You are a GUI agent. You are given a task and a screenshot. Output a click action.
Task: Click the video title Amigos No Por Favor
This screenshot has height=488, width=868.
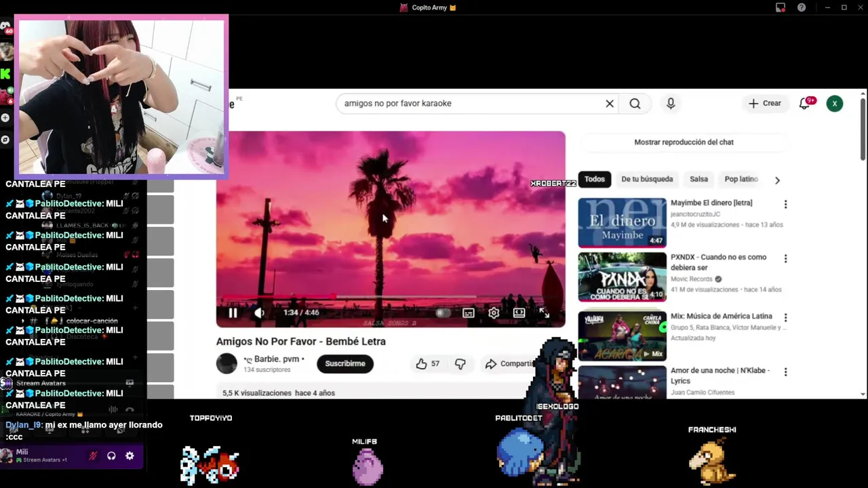(301, 342)
